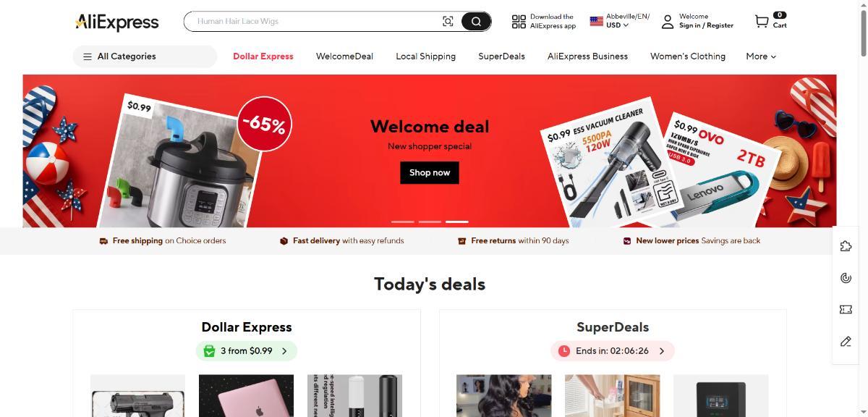Click the coupon ticket sidebar icon
This screenshot has width=868, height=417.
(846, 309)
